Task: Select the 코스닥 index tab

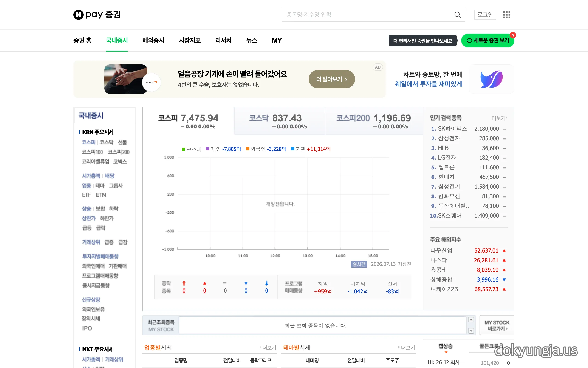Action: (x=280, y=121)
